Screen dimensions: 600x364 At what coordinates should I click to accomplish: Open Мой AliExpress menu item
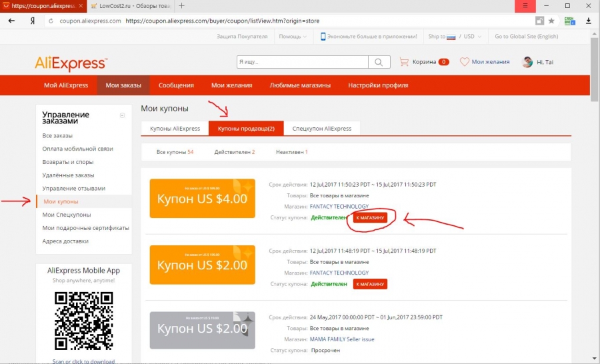pos(66,85)
